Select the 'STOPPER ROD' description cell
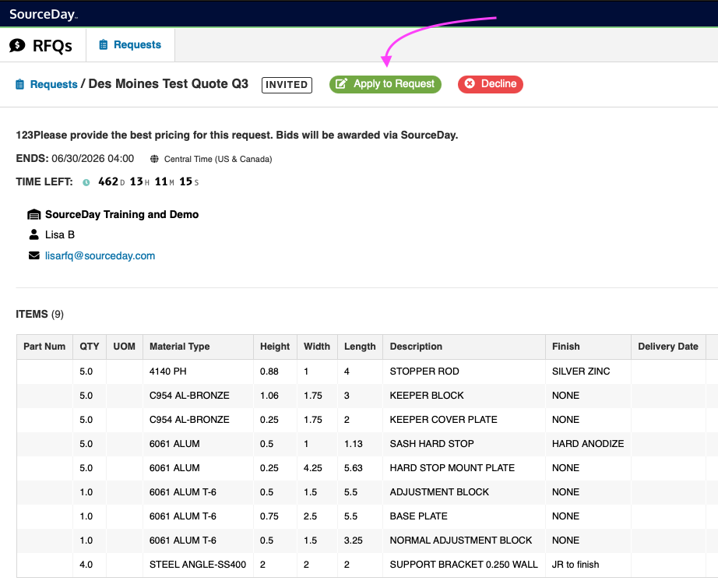The image size is (718, 588). pos(464,371)
